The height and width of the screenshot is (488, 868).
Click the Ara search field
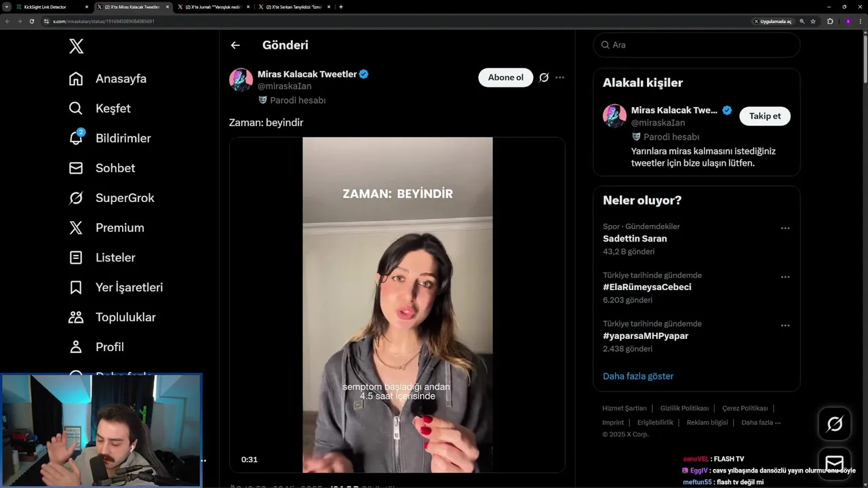[696, 45]
